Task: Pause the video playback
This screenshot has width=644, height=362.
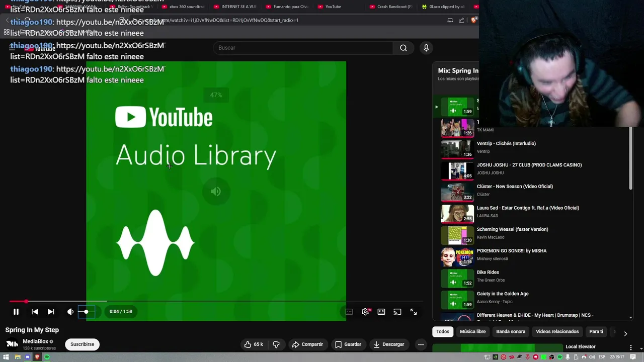Action: point(16,312)
